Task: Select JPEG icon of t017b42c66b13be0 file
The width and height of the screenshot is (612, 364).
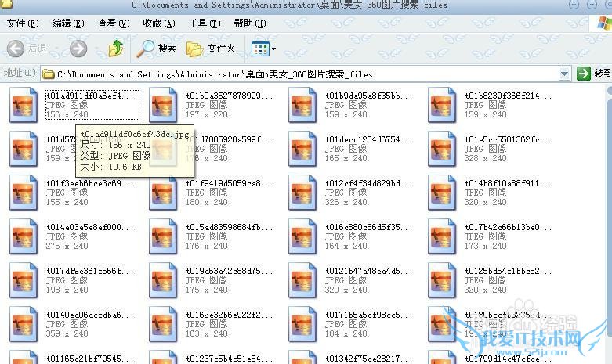Action: [x=442, y=236]
